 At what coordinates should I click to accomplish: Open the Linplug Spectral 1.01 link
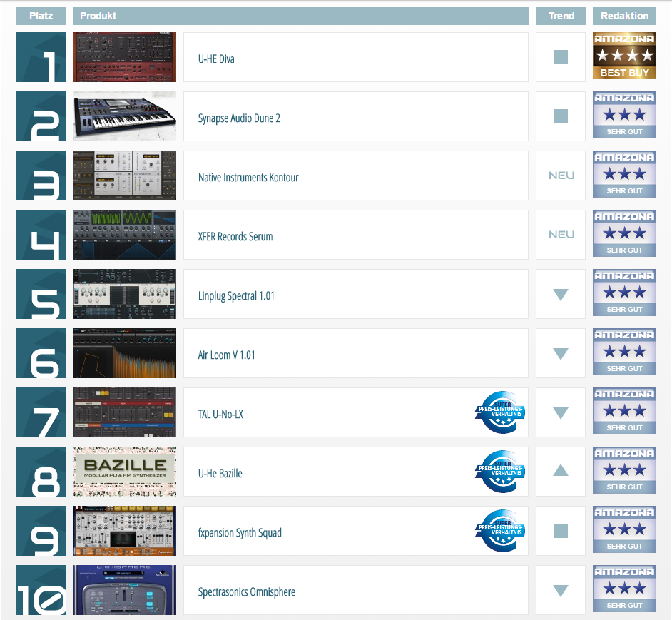236,296
